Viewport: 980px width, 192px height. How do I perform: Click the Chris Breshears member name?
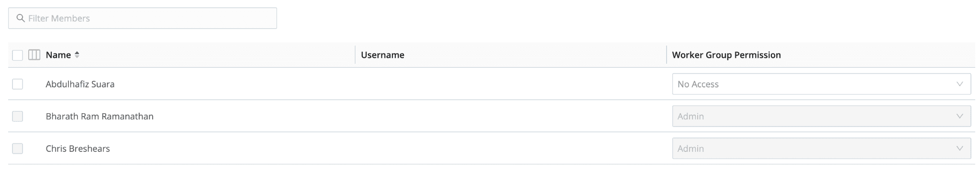click(x=78, y=149)
